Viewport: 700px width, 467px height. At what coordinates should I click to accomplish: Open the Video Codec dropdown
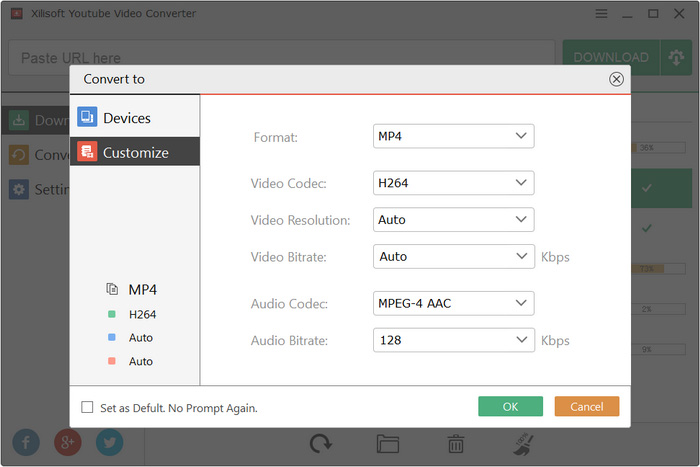pyautogui.click(x=453, y=183)
